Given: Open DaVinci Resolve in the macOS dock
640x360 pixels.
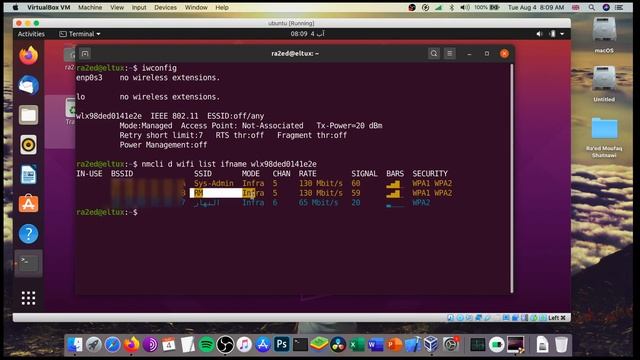Looking at the screenshot, I should [338, 345].
